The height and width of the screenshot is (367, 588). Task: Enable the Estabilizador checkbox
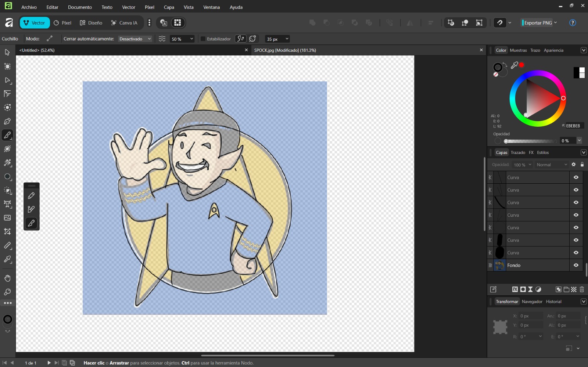click(x=203, y=39)
